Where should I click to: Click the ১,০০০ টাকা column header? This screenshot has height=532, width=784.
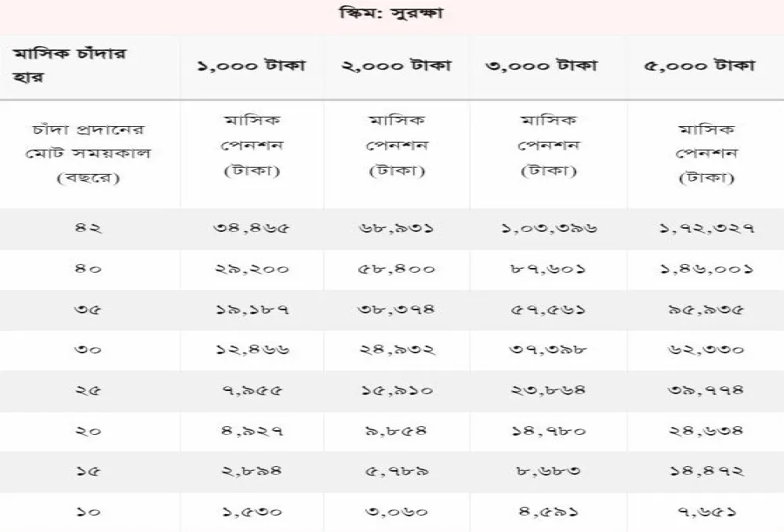click(251, 66)
